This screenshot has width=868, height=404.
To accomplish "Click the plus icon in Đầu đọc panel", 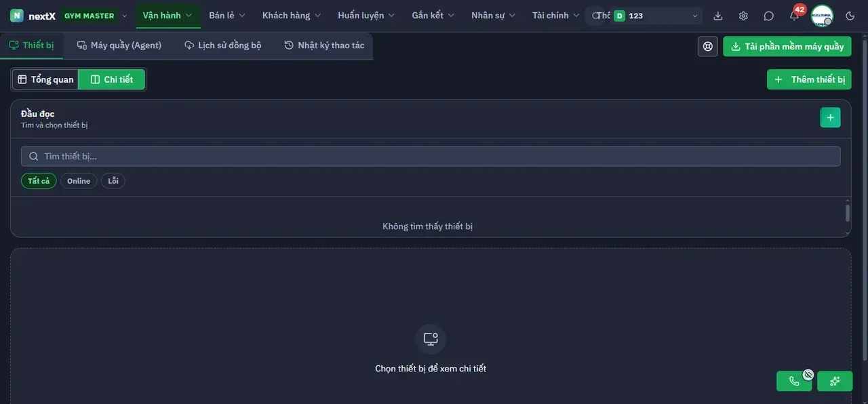I will (830, 117).
